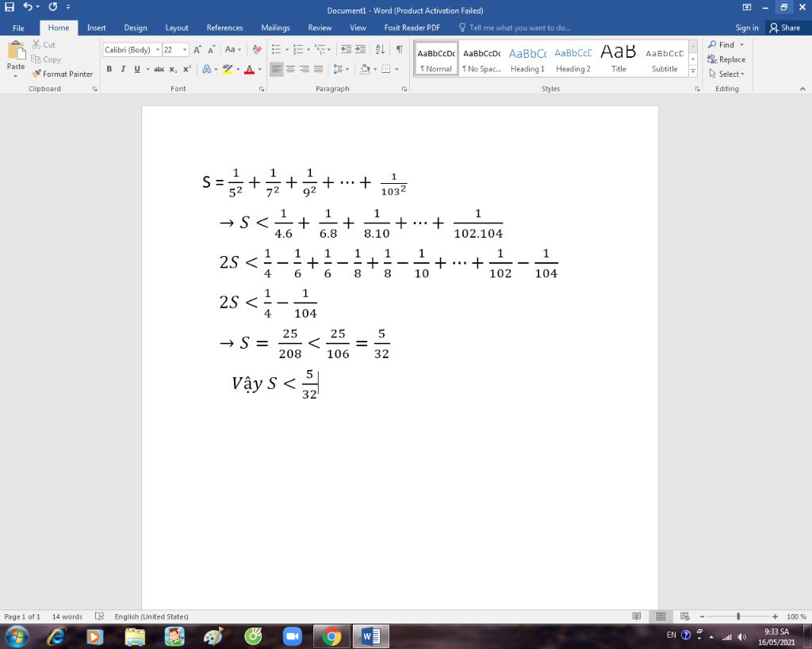Click the Undo arrow icon
The height and width of the screenshot is (649, 812).
point(28,6)
